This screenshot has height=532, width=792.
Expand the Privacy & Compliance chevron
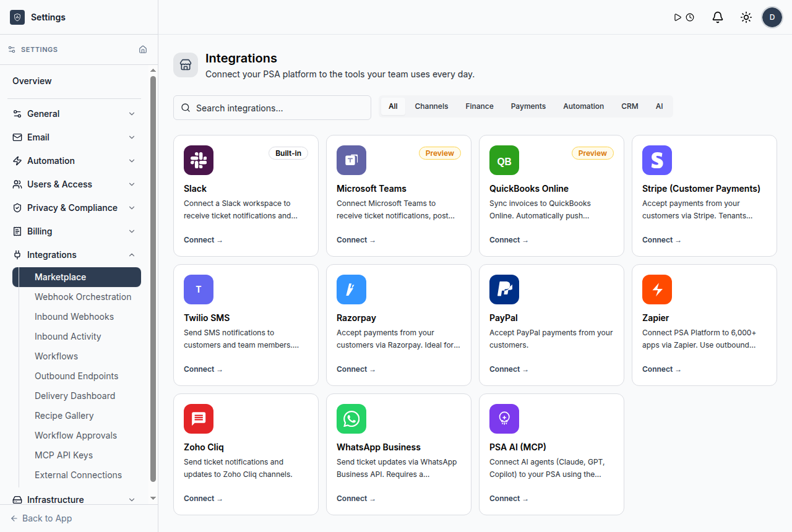click(x=132, y=208)
